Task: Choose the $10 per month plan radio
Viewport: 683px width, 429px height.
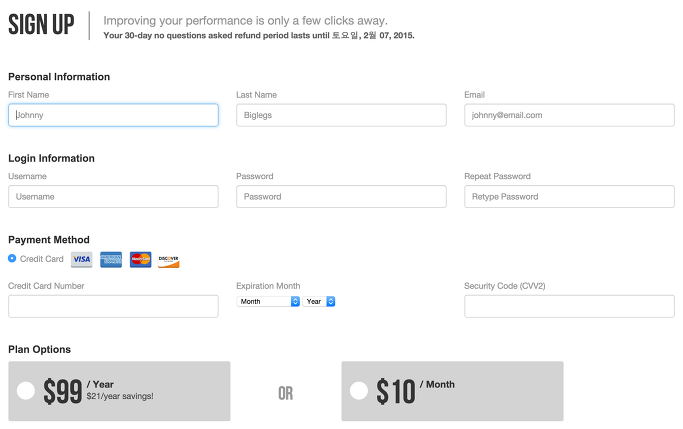Action: pyautogui.click(x=359, y=391)
